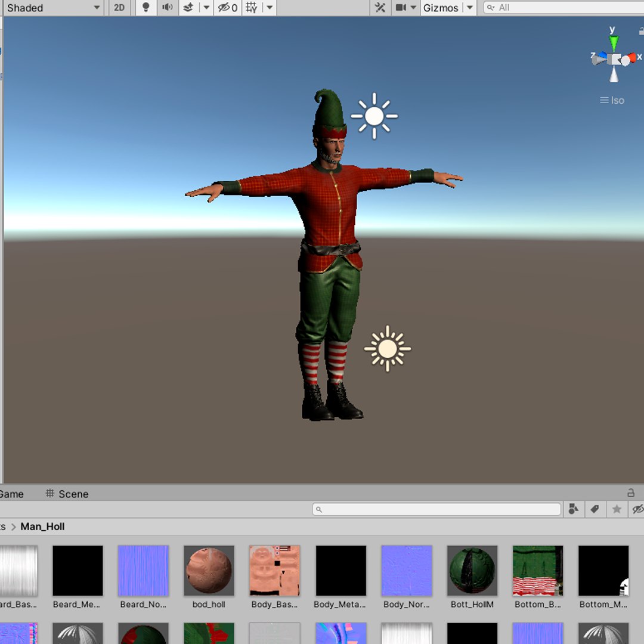644x644 pixels.
Task: Click center cube of orientation gizmo
Action: tap(615, 60)
